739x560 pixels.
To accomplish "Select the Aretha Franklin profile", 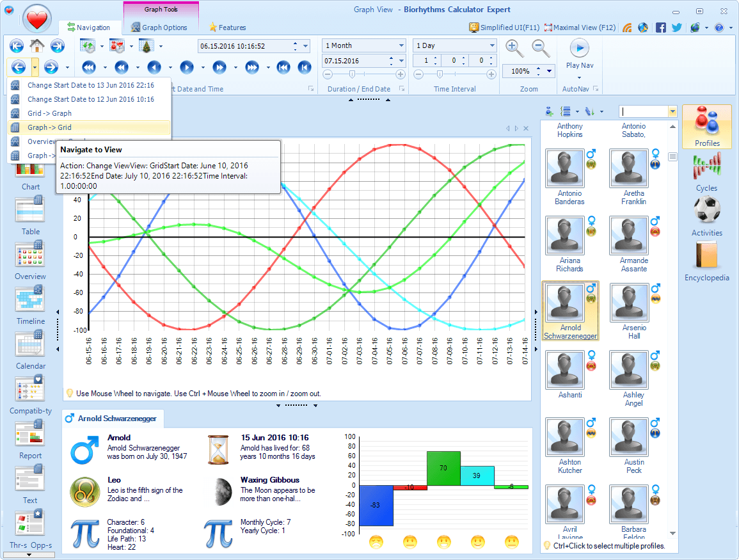I will tap(634, 177).
